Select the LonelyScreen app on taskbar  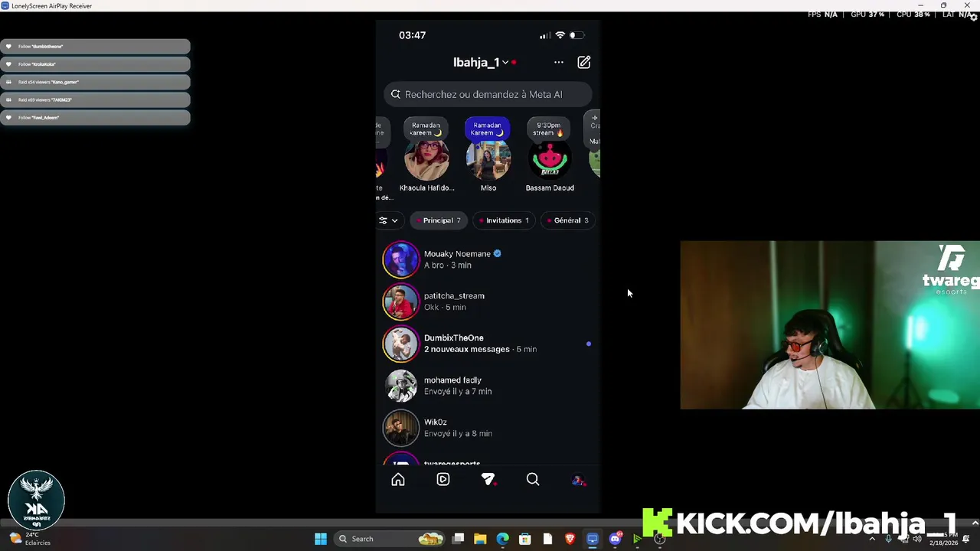tap(592, 539)
